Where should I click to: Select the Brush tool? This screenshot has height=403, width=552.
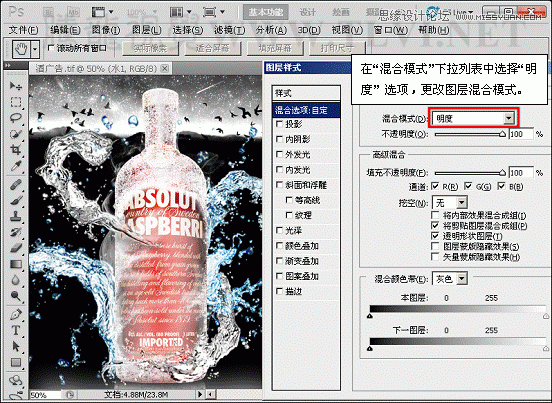click(15, 201)
